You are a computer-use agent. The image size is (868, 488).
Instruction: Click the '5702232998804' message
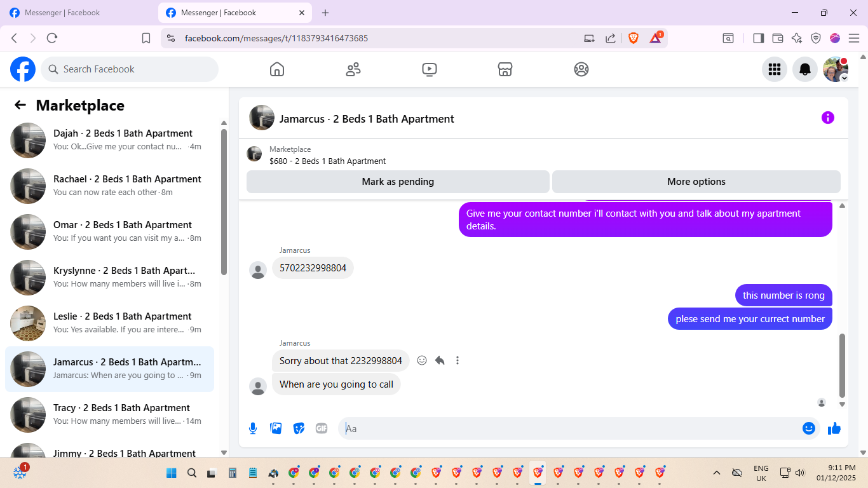coord(313,268)
